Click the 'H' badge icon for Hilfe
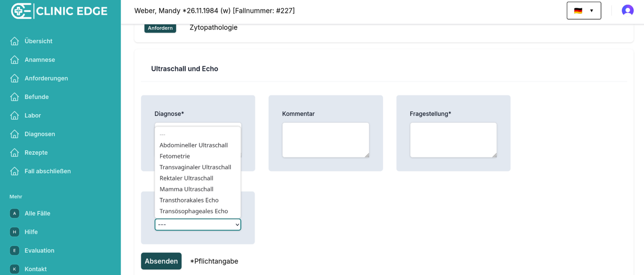The width and height of the screenshot is (644, 275). [x=15, y=232]
